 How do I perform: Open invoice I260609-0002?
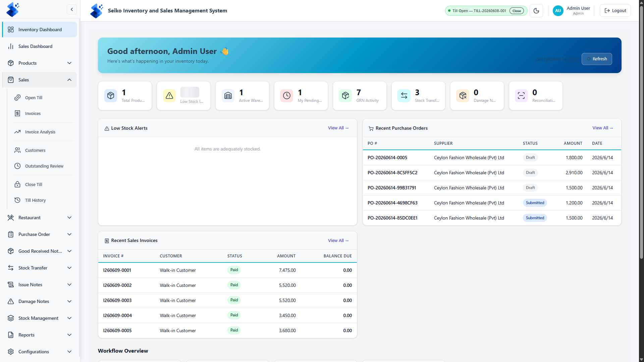tap(117, 285)
